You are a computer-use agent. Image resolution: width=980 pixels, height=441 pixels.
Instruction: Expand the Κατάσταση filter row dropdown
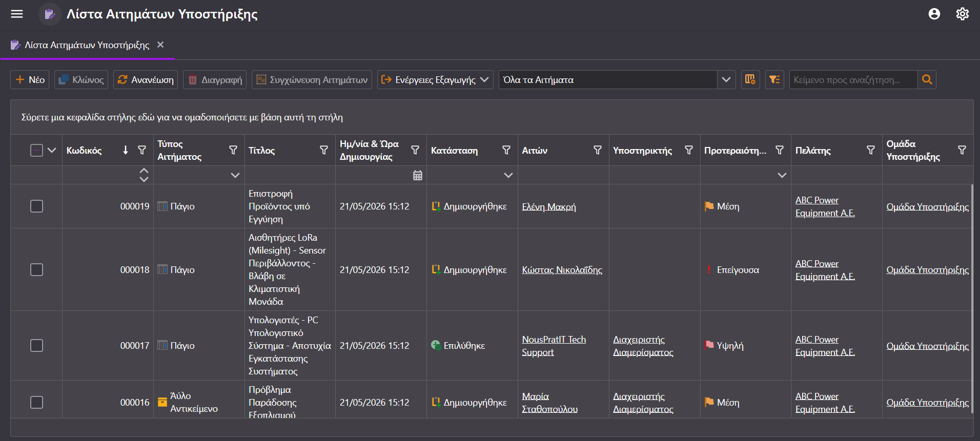pos(508,175)
